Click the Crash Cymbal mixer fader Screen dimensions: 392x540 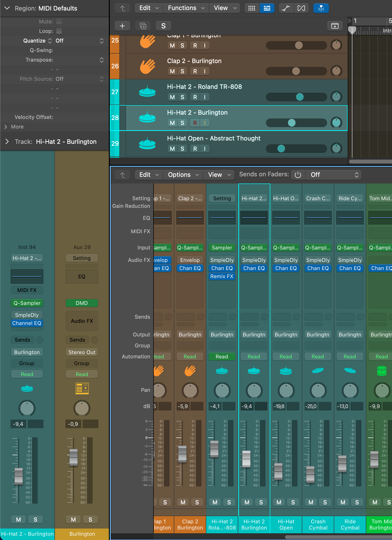[310, 474]
